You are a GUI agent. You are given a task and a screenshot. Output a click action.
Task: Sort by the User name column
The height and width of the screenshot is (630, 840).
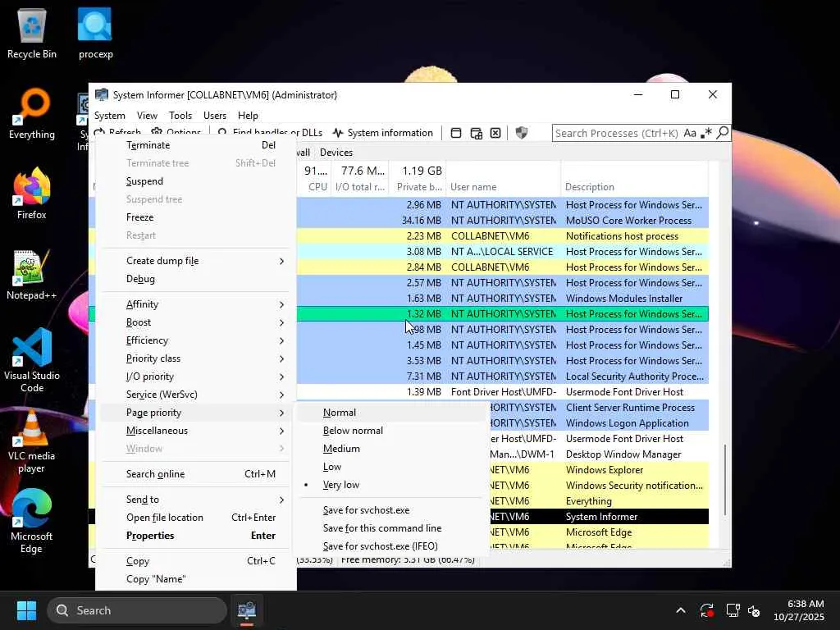coord(503,187)
